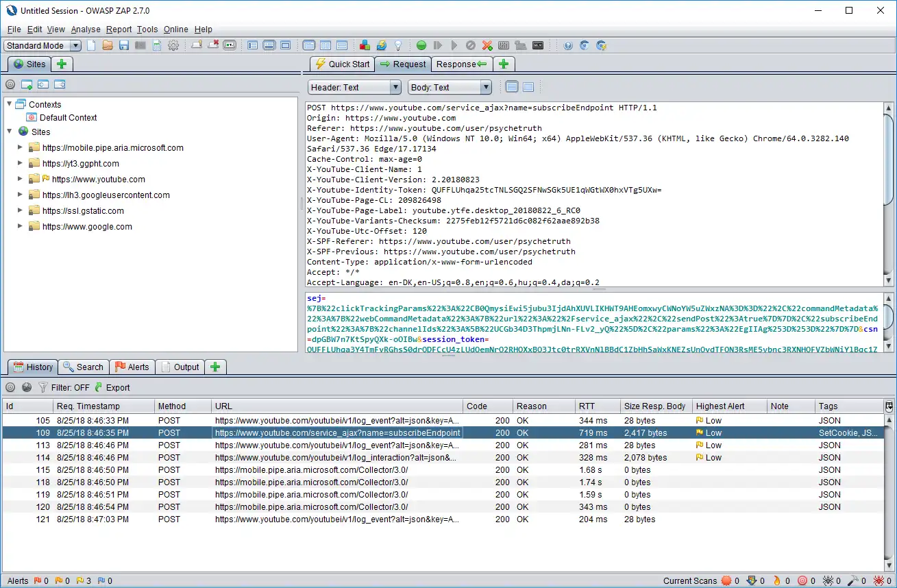Select History row with Id 114
The height and width of the screenshot is (588, 897).
tap(443, 457)
